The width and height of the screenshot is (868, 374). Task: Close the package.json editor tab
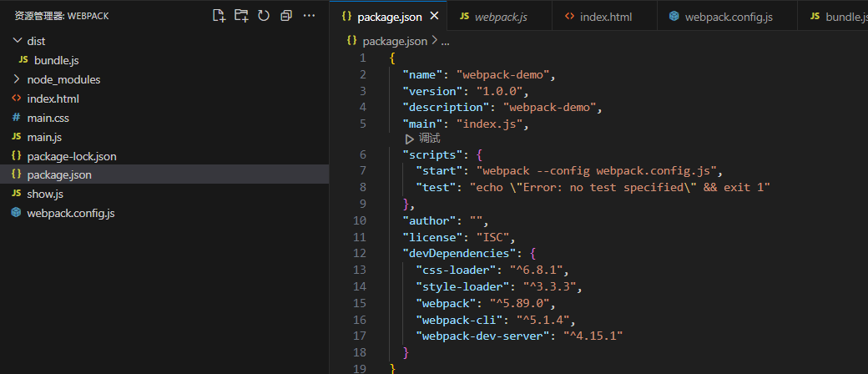coord(435,16)
